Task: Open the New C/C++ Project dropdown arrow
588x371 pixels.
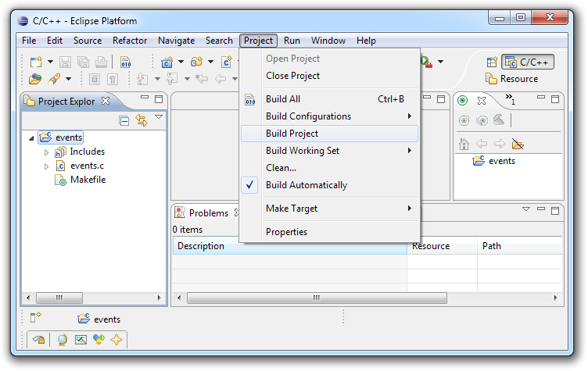Action: point(181,62)
